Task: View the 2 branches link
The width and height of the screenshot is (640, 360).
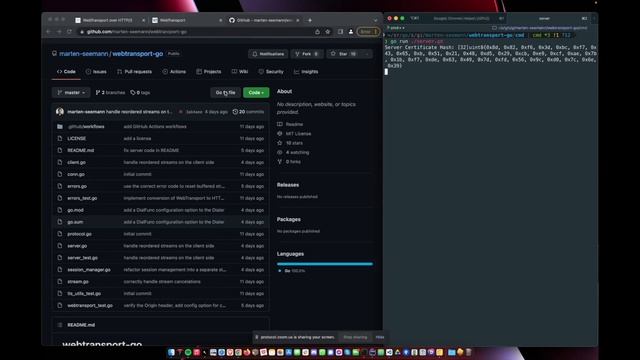Action: click(x=110, y=93)
